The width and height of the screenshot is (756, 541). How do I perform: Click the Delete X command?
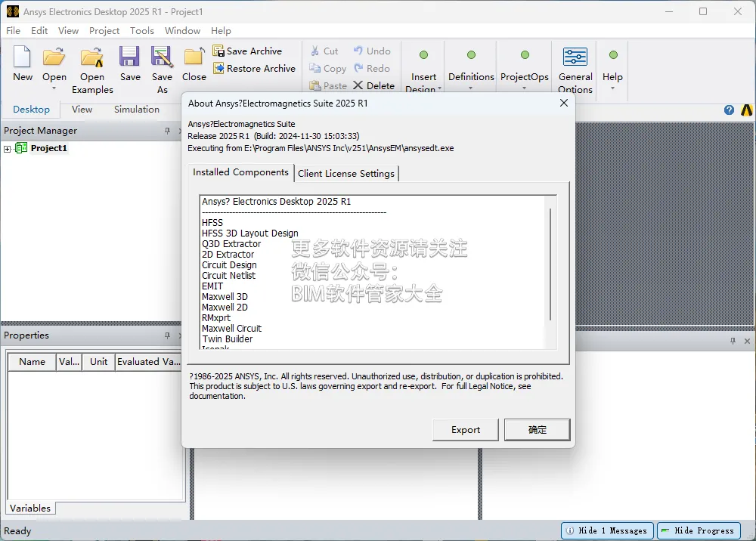(x=373, y=85)
